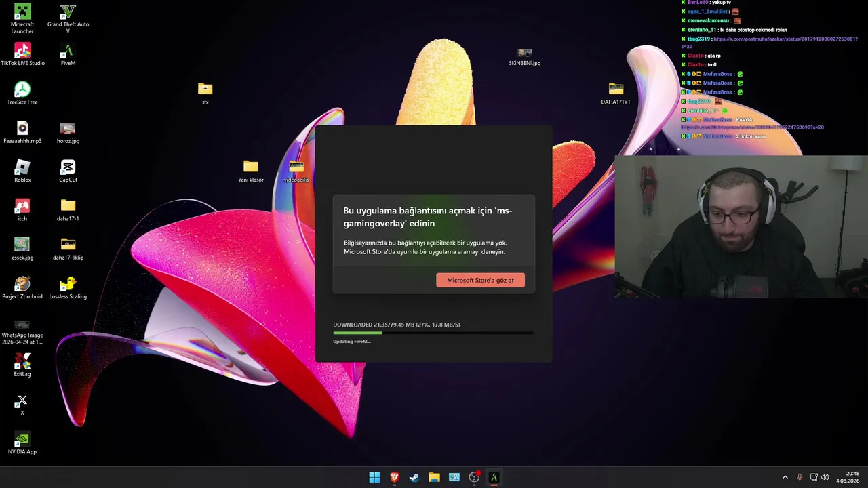This screenshot has width=868, height=488.
Task: Open the Minecraft Launcher desktop icon
Action: click(x=22, y=18)
